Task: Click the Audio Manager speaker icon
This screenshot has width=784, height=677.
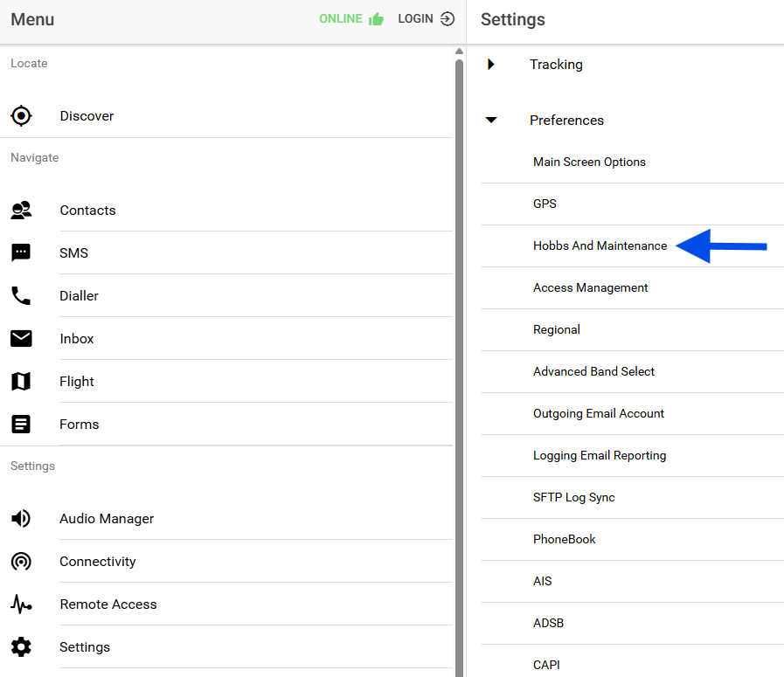Action: 21,519
